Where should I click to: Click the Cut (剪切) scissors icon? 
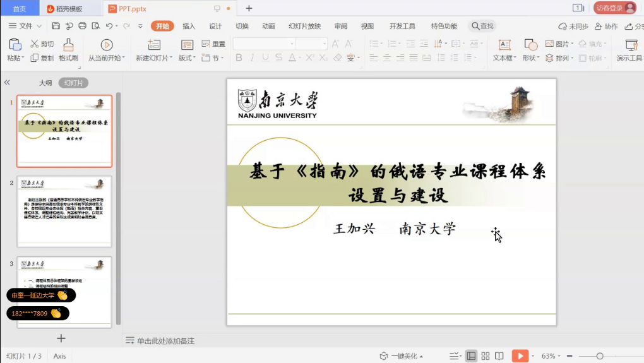tap(35, 44)
